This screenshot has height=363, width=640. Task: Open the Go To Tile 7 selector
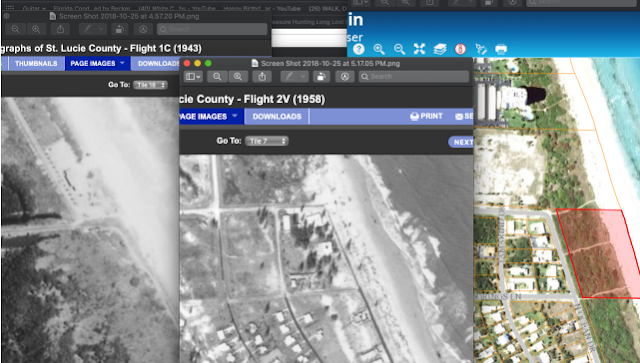(267, 141)
